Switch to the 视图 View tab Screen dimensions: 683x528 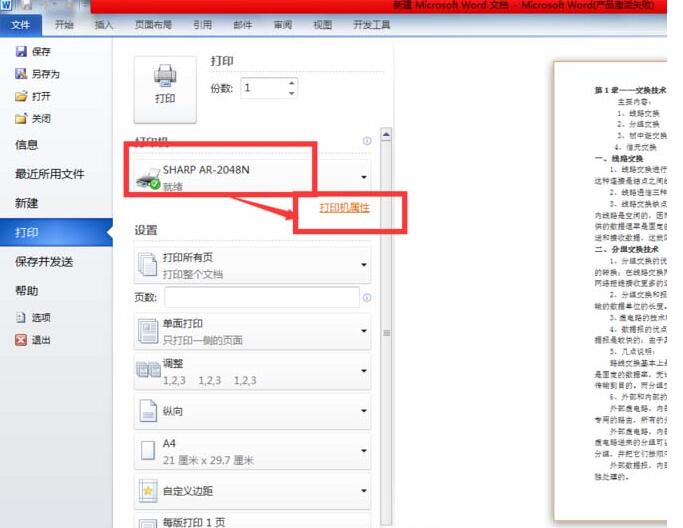tap(323, 24)
